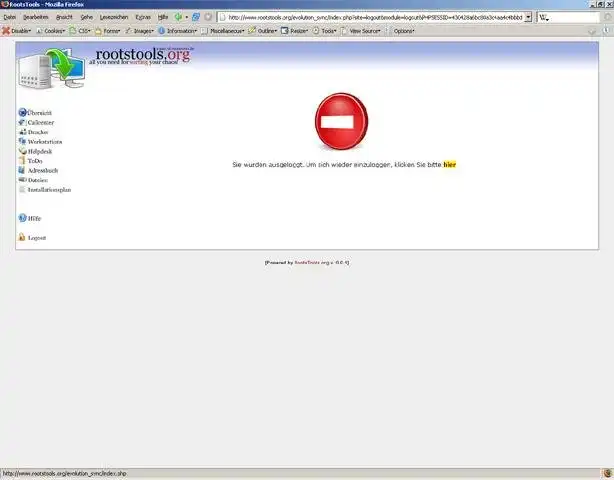Click the Helpdesk sidebar icon
This screenshot has width=614, height=480.
pos(23,151)
